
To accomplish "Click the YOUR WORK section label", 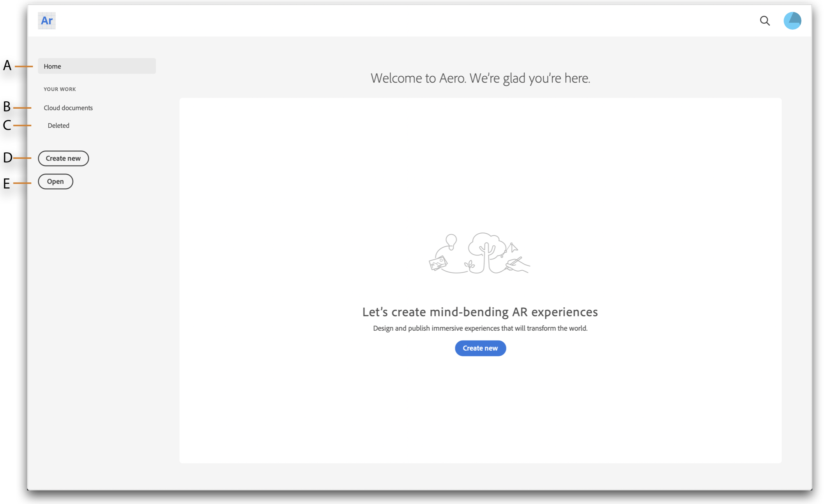I will (x=60, y=89).
